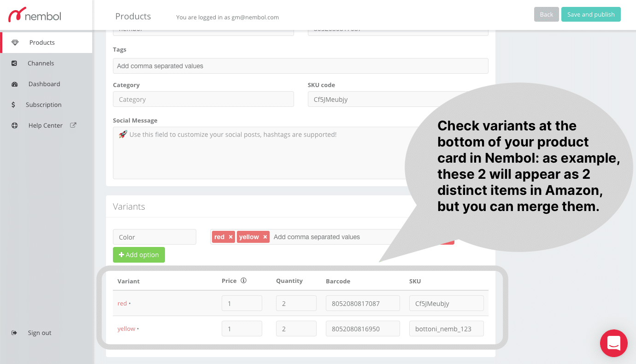Click the Tags input field
This screenshot has width=636, height=364.
tap(300, 65)
